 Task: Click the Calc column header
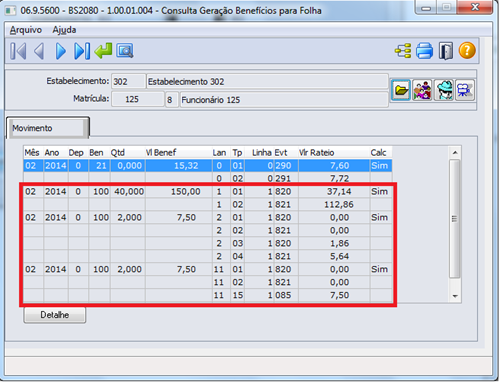[x=378, y=153]
